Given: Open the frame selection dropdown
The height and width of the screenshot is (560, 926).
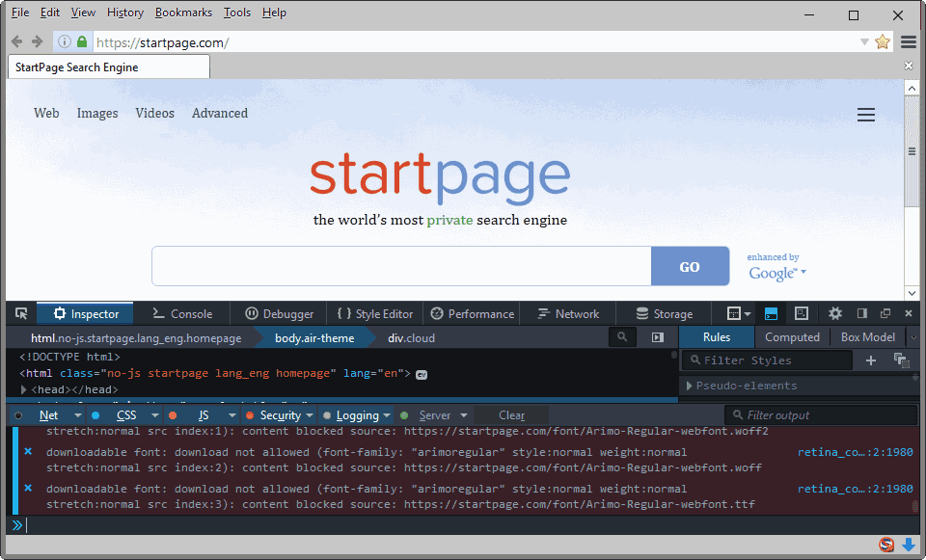Looking at the screenshot, I should (738, 313).
